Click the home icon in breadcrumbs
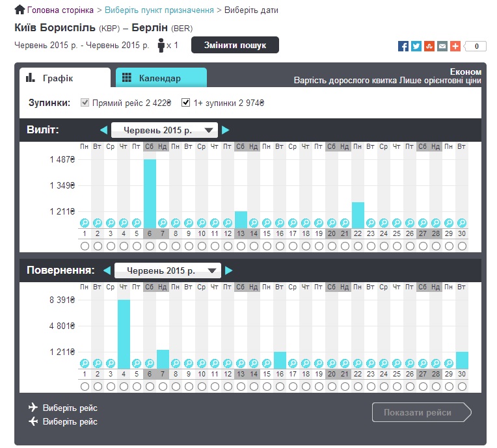Screen dimensions: 497x448 (20, 10)
